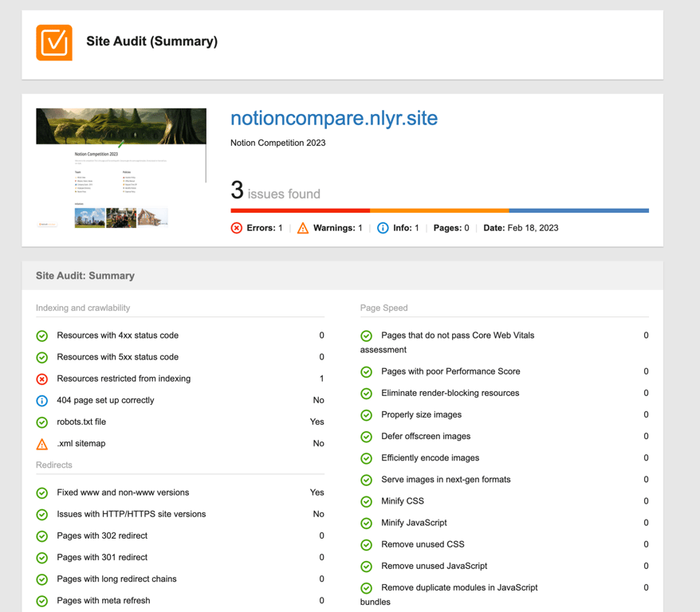Click green check beside Resources with 4xx status

click(42, 335)
